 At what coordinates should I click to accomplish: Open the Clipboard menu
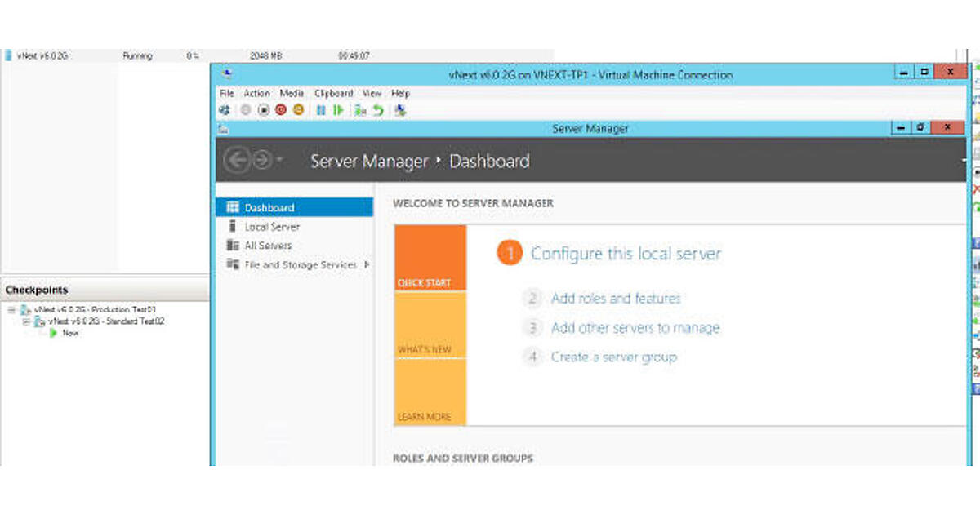(333, 94)
